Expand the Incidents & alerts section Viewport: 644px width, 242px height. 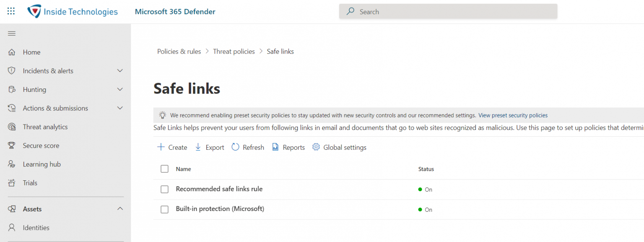120,70
